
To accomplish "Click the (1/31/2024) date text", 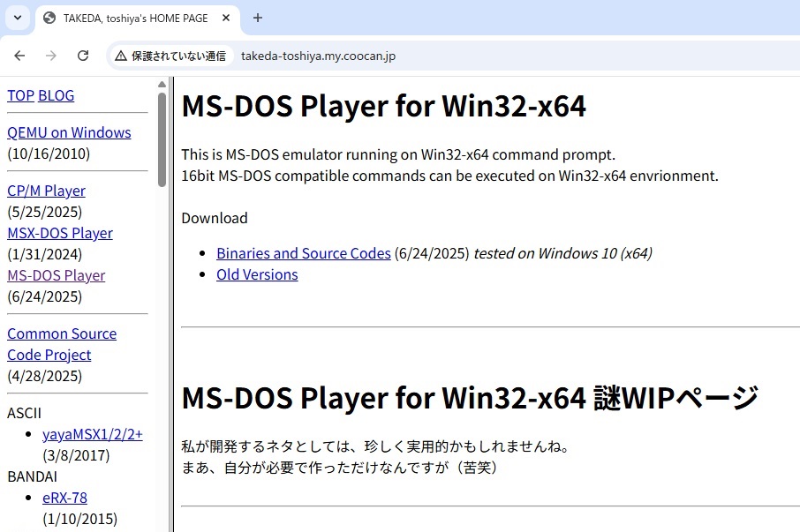I will point(44,254).
